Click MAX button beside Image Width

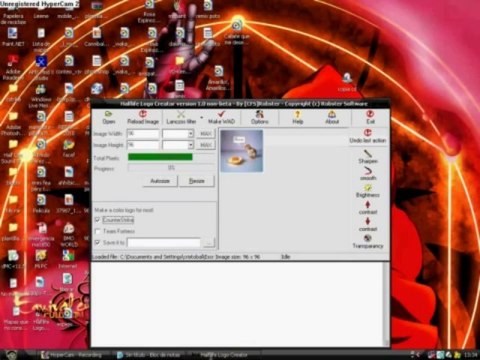(206, 134)
